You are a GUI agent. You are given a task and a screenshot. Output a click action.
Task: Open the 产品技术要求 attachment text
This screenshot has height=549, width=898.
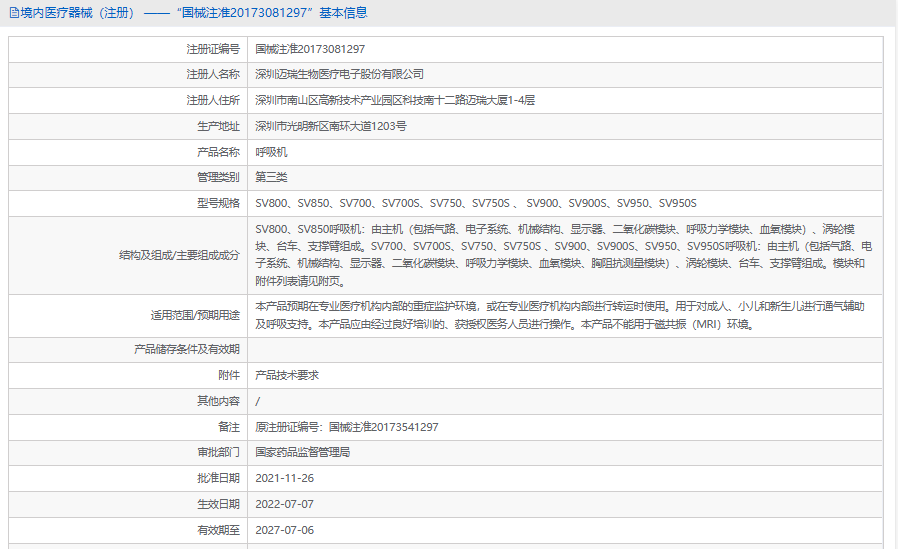point(287,375)
